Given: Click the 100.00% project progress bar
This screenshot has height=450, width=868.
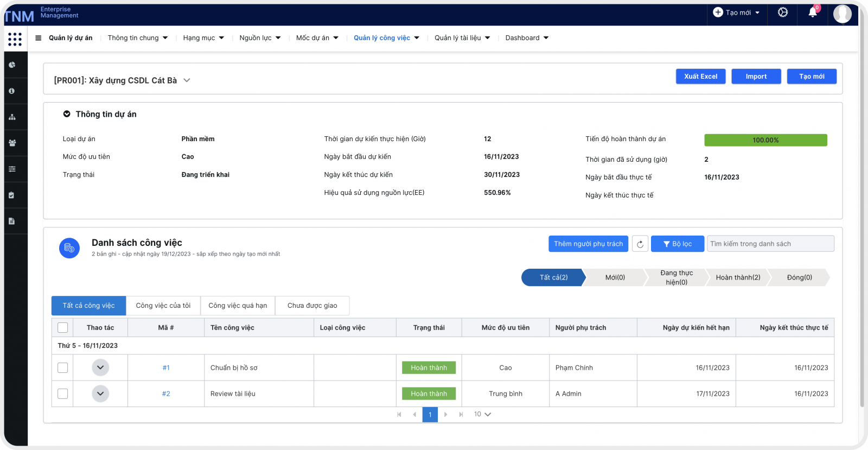Looking at the screenshot, I should point(765,140).
